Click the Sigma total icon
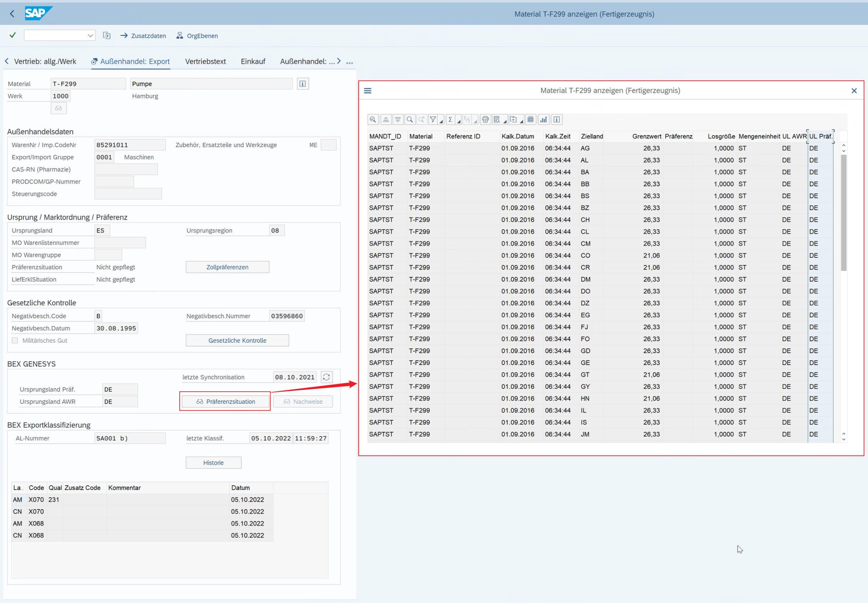This screenshot has height=603, width=868. click(x=450, y=120)
